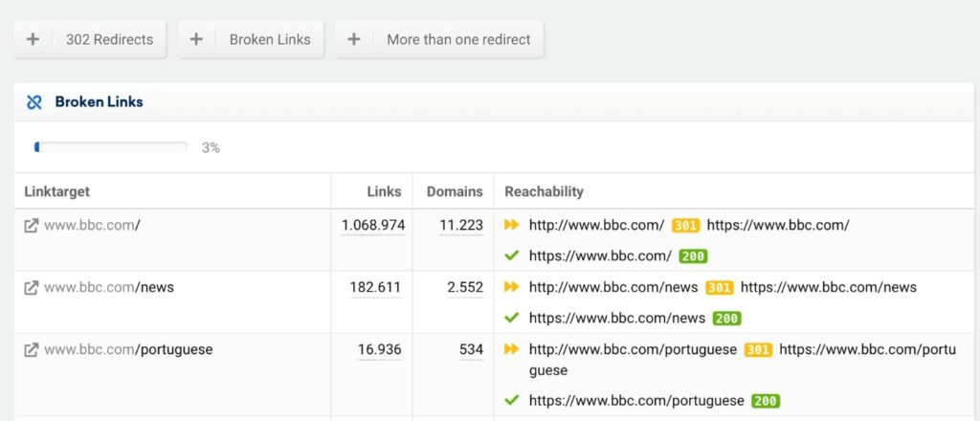Click redirect arrows icon for http://www.bbc.com/ row
The height and width of the screenshot is (421, 980).
[x=512, y=225]
